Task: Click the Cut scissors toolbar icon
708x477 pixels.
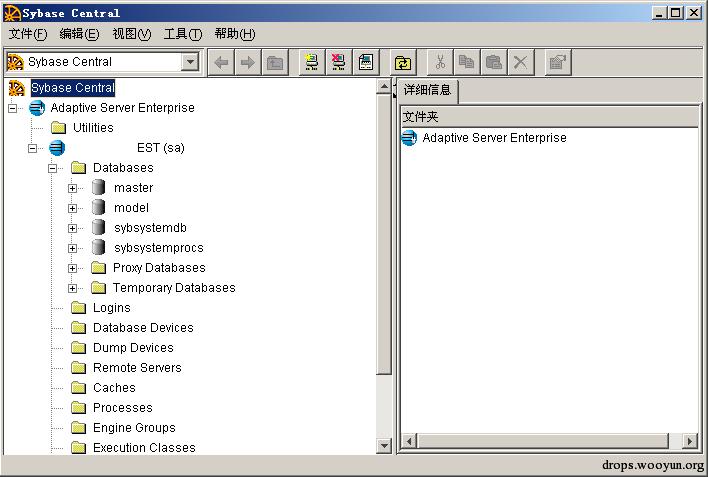Action: pyautogui.click(x=440, y=62)
